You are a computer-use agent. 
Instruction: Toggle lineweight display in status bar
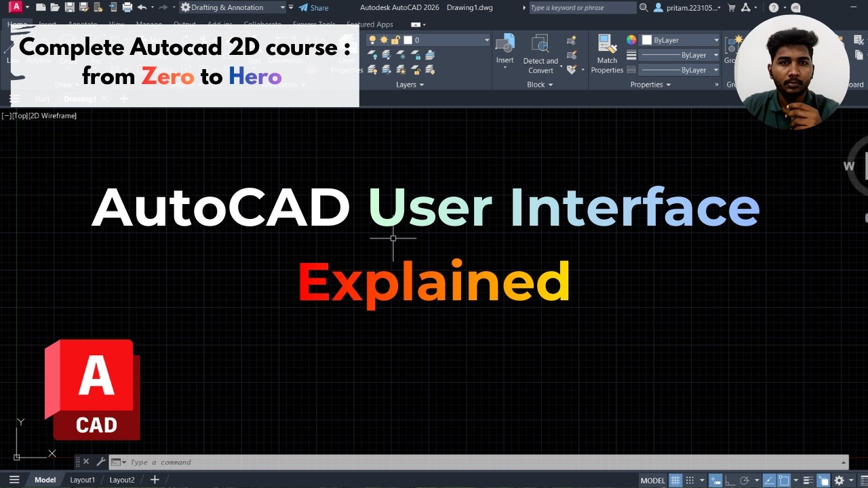pyautogui.click(x=808, y=480)
